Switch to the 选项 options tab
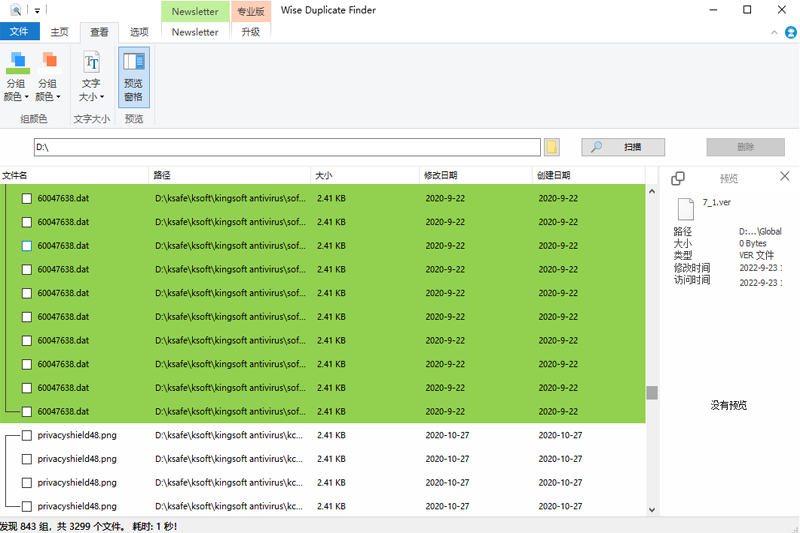The image size is (800, 533). 139,32
